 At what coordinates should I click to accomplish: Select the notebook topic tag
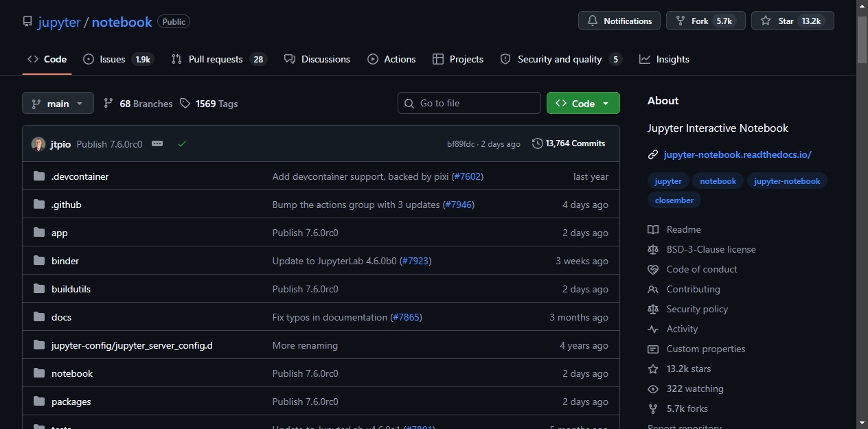(718, 181)
